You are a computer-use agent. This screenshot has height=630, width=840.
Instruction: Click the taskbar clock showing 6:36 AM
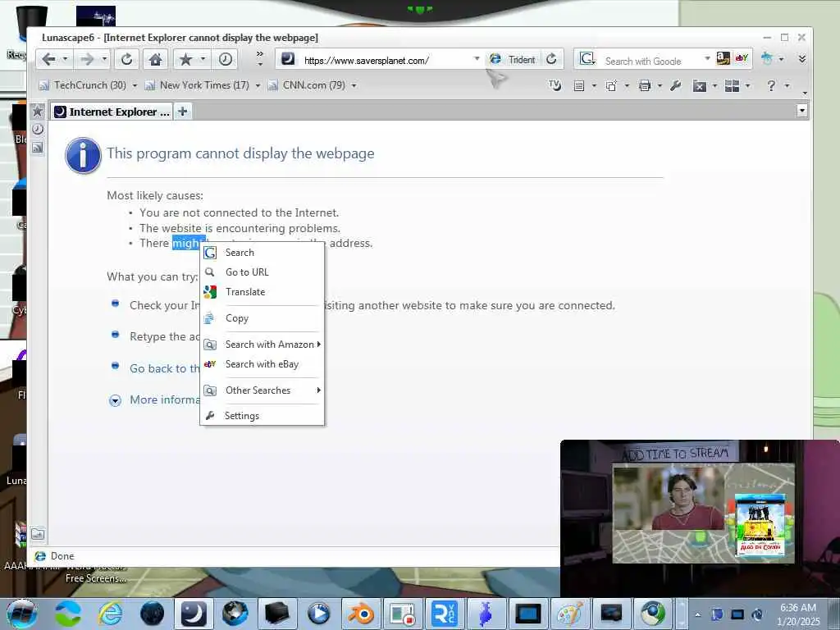pos(798,614)
